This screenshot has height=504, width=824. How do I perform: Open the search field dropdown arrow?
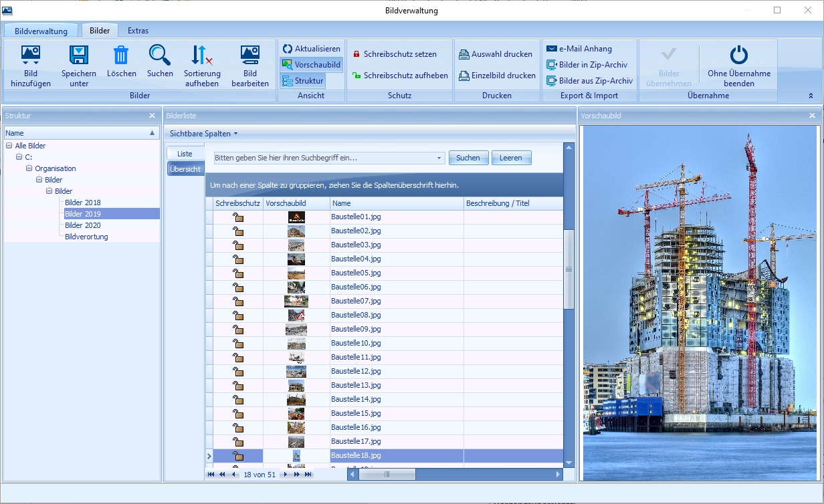click(x=439, y=158)
